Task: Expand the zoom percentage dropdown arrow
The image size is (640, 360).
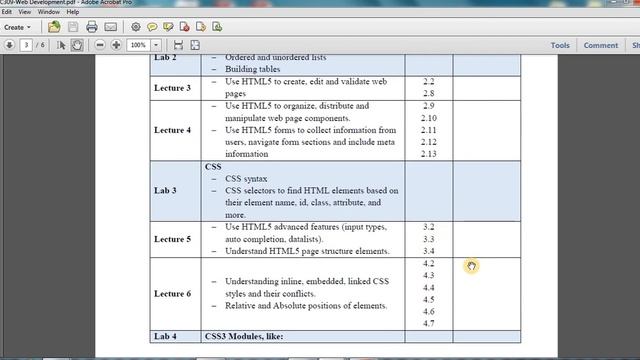Action: 156,45
